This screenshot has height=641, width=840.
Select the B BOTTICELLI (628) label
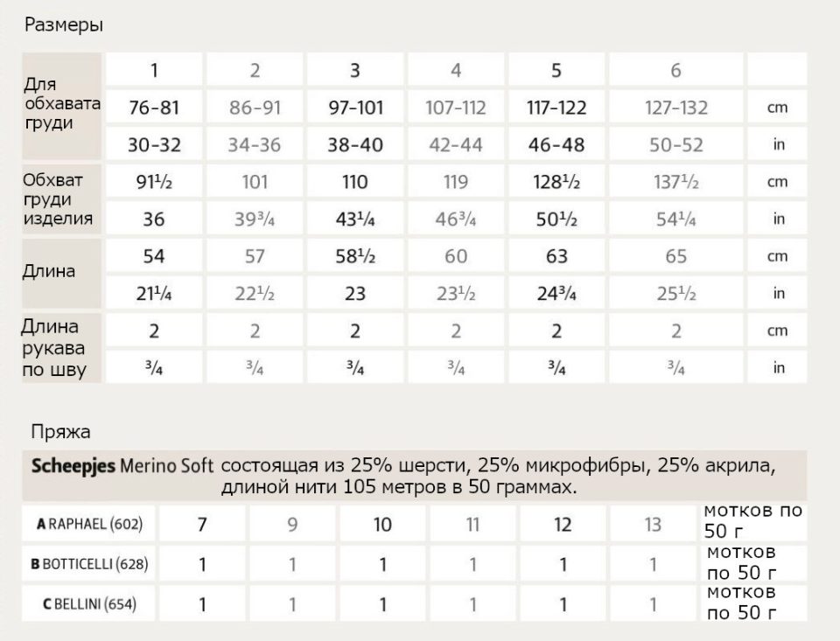(x=89, y=564)
